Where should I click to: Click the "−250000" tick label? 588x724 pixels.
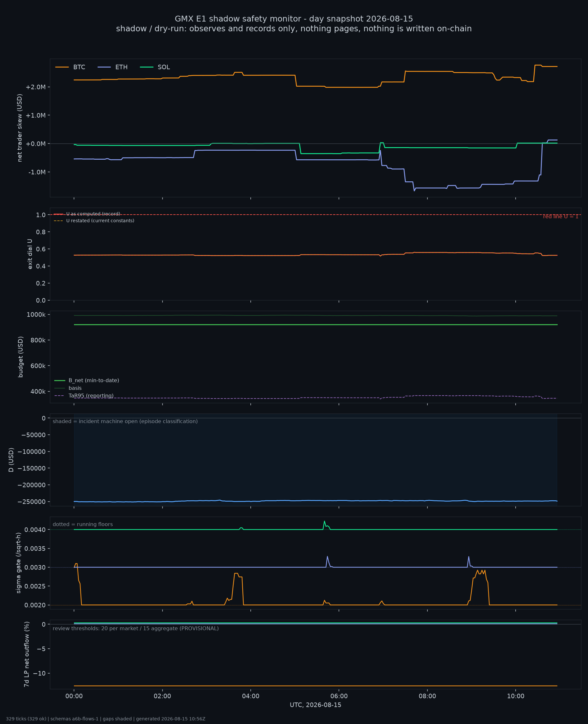tap(32, 502)
